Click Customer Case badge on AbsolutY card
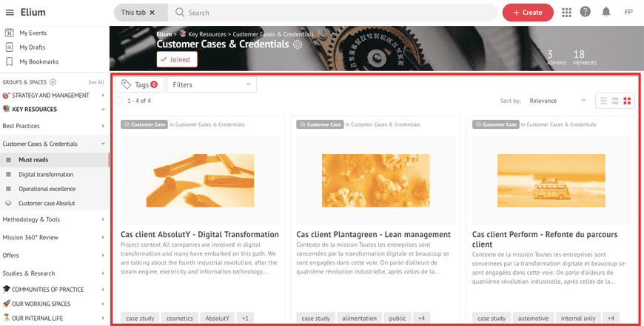The image size is (644, 326). [144, 124]
